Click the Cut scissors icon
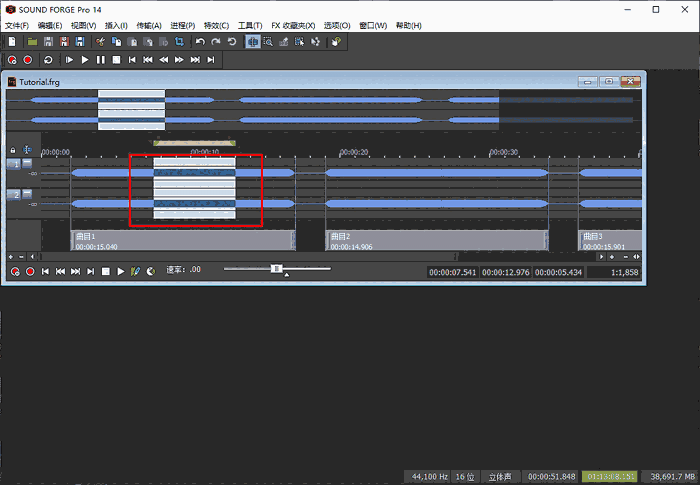Image resolution: width=700 pixels, height=485 pixels. tap(101, 42)
